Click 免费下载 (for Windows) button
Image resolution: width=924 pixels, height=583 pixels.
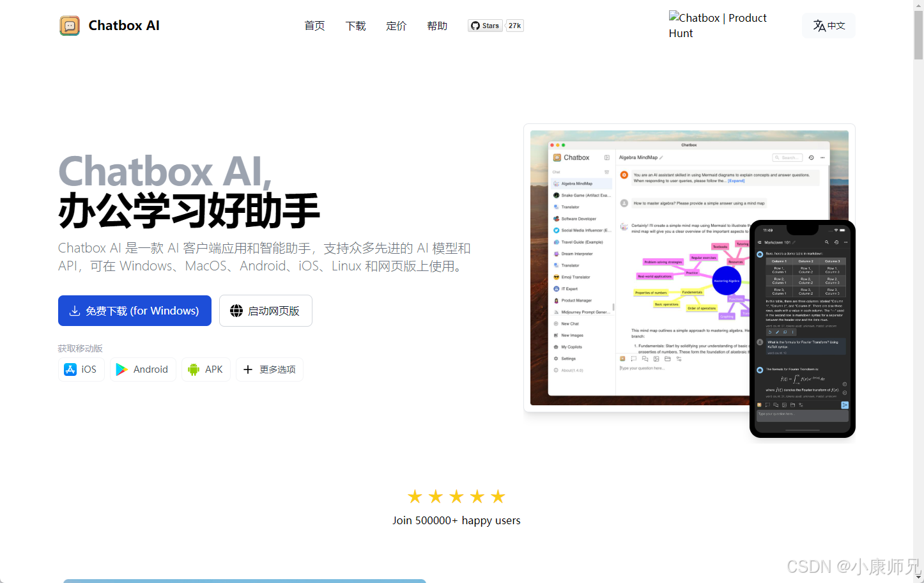coord(134,311)
